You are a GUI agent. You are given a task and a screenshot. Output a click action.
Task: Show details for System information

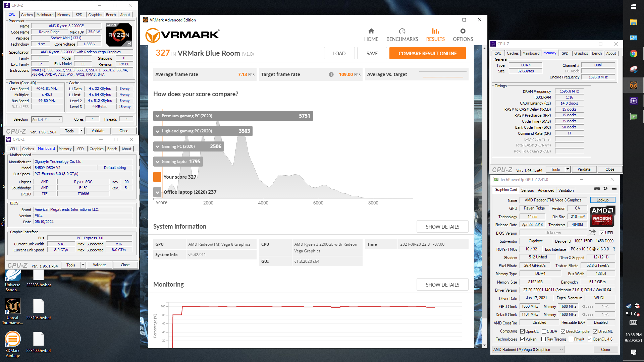[442, 227]
